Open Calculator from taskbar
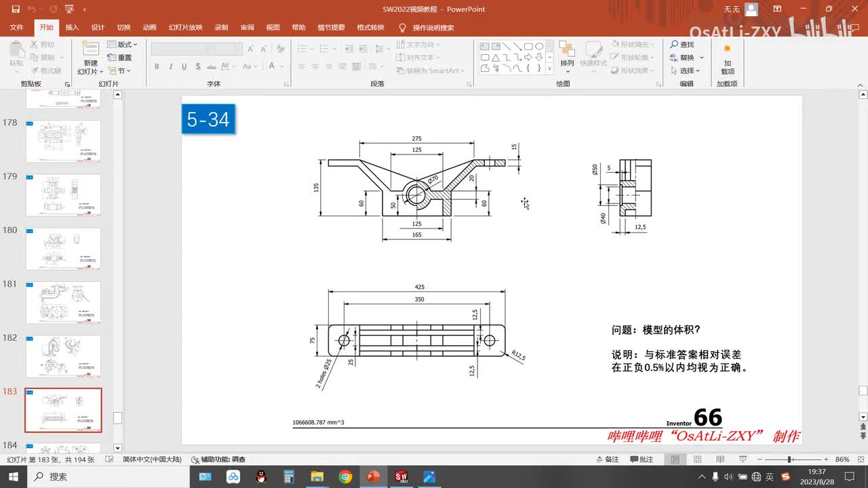The height and width of the screenshot is (488, 868). 289,476
